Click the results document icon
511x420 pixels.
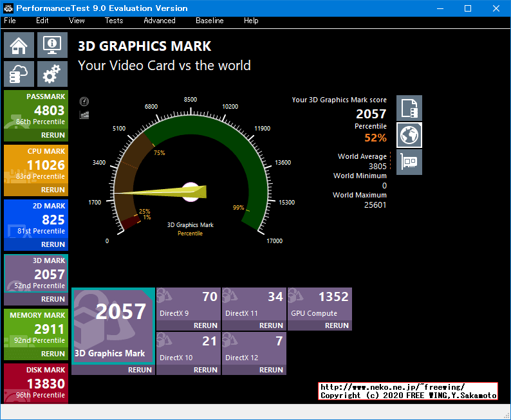click(x=409, y=108)
